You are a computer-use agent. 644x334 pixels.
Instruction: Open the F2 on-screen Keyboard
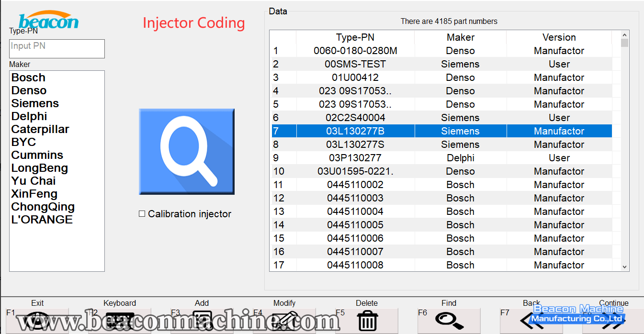[120, 321]
